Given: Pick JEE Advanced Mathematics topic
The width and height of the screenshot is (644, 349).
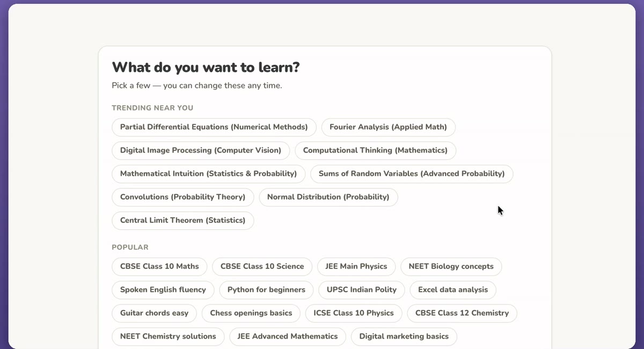Looking at the screenshot, I should pos(288,337).
